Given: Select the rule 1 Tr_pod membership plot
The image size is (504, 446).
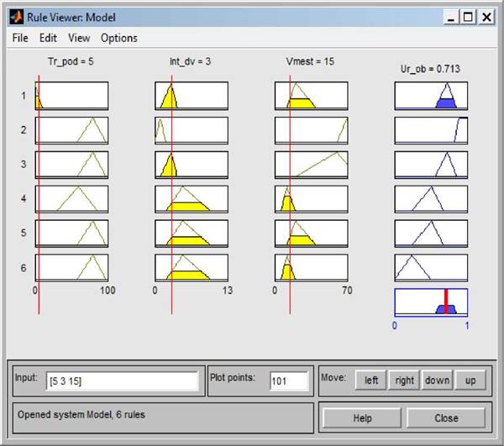Looking at the screenshot, I should [x=71, y=96].
